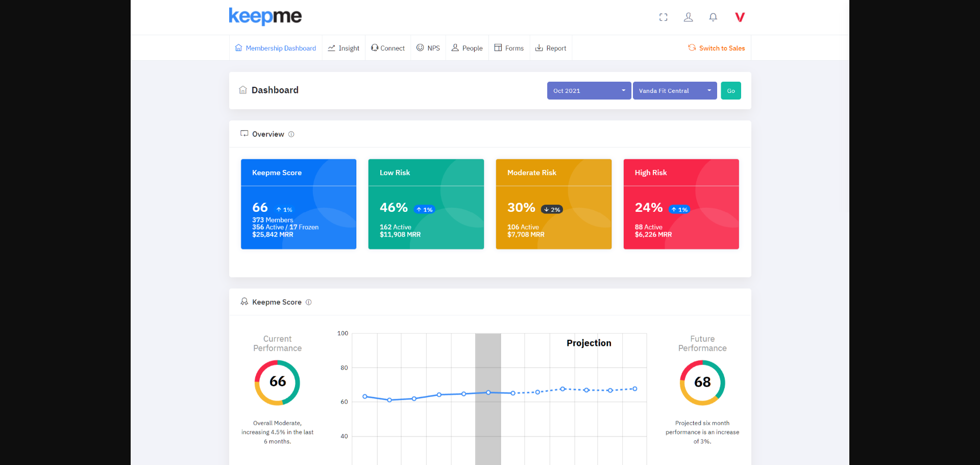This screenshot has width=980, height=465.
Task: Expand the Oct 2021 month dropdown
Action: point(589,91)
